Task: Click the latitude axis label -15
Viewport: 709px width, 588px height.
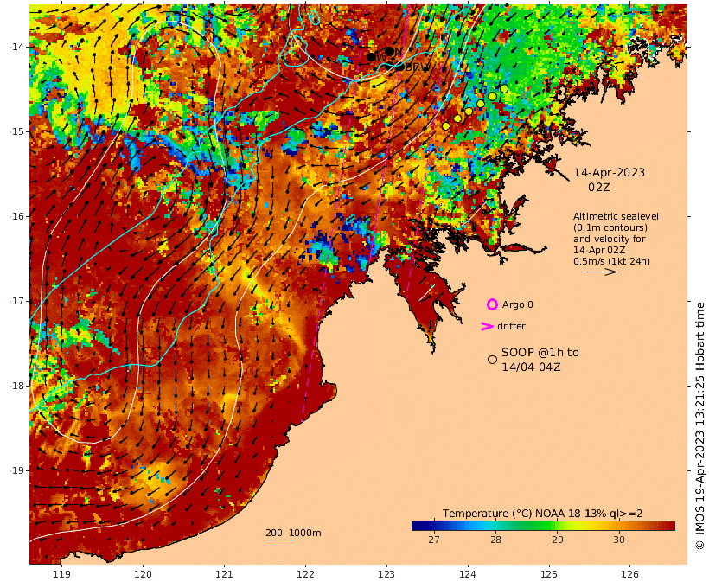Action: coord(16,131)
